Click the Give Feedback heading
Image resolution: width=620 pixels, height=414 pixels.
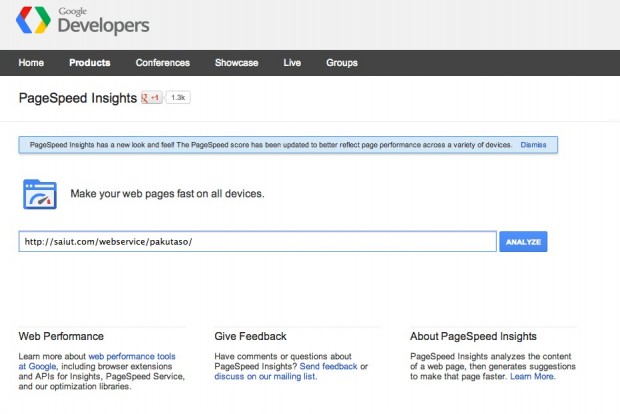pyautogui.click(x=250, y=336)
